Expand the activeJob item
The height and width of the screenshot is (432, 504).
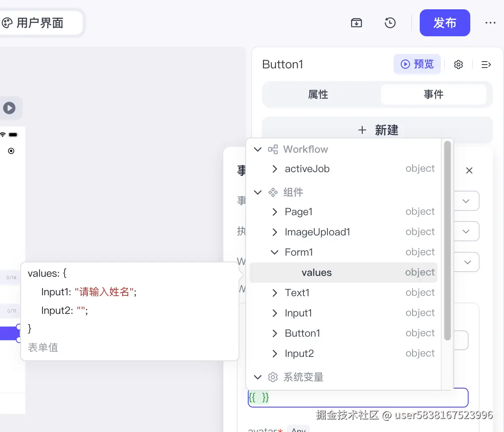pyautogui.click(x=274, y=169)
